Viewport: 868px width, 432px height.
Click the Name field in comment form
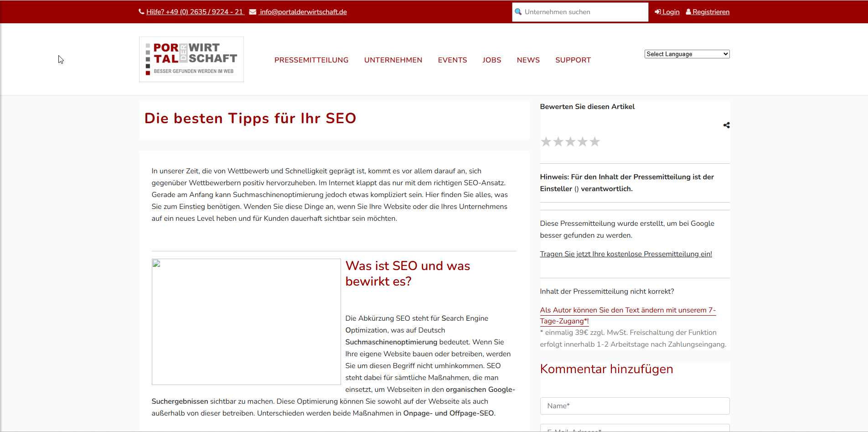pos(635,406)
